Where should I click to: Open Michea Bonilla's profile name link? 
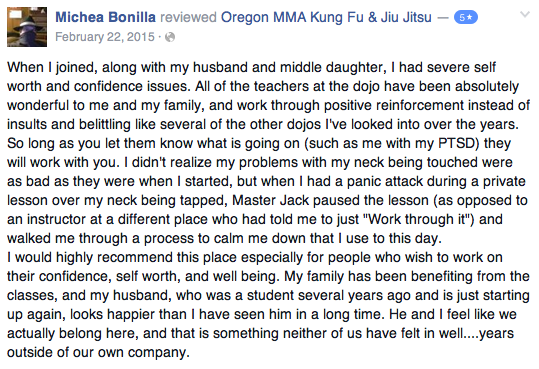106,17
